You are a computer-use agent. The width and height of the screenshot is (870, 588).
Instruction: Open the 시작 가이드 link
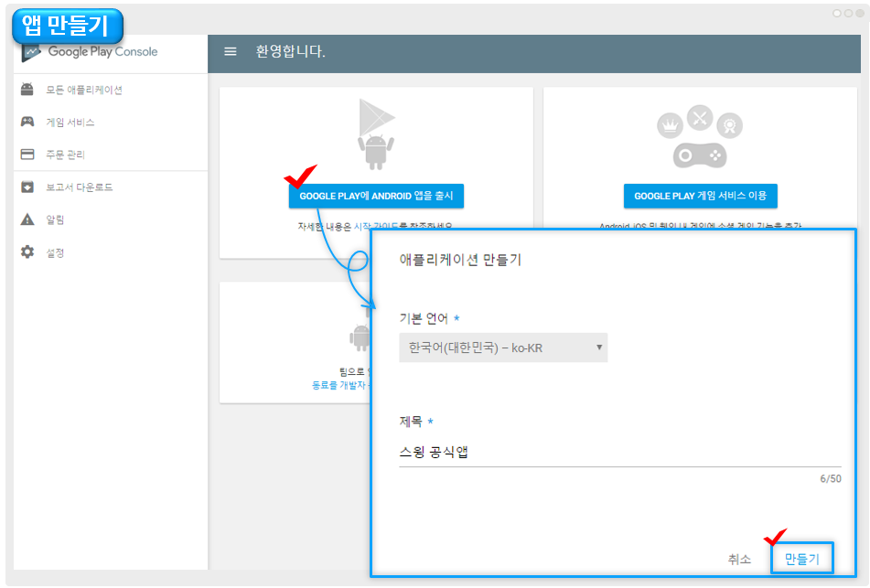376,226
